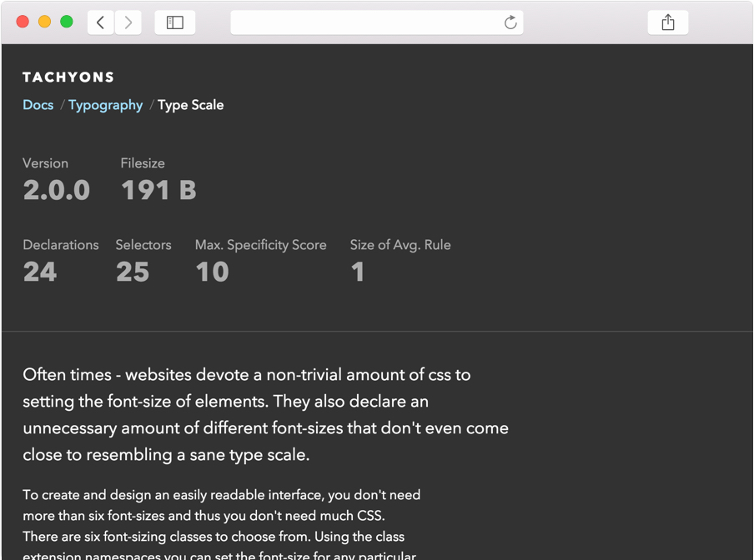Viewport: 754px width, 560px height.
Task: Open the TACHYONS home logo
Action: [68, 77]
